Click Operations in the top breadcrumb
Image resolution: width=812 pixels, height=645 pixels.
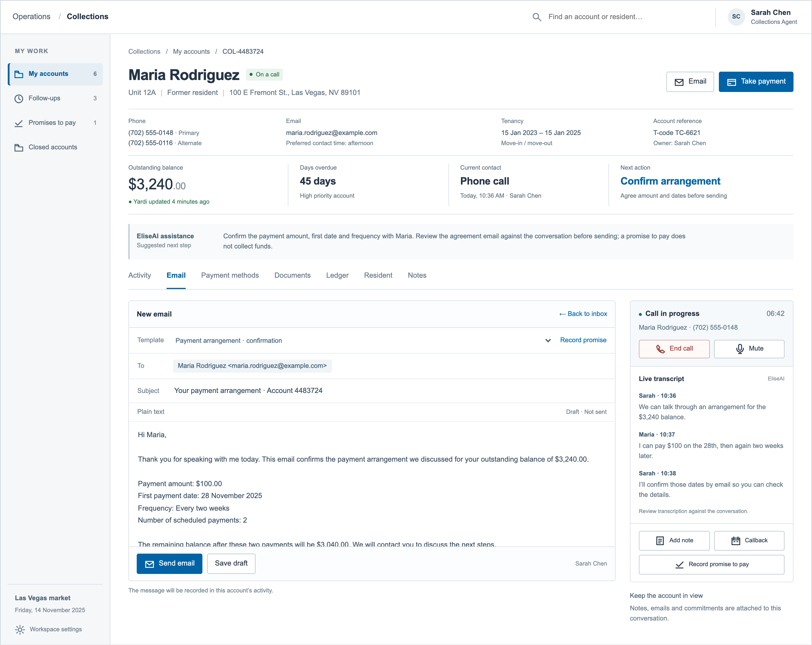pos(31,17)
